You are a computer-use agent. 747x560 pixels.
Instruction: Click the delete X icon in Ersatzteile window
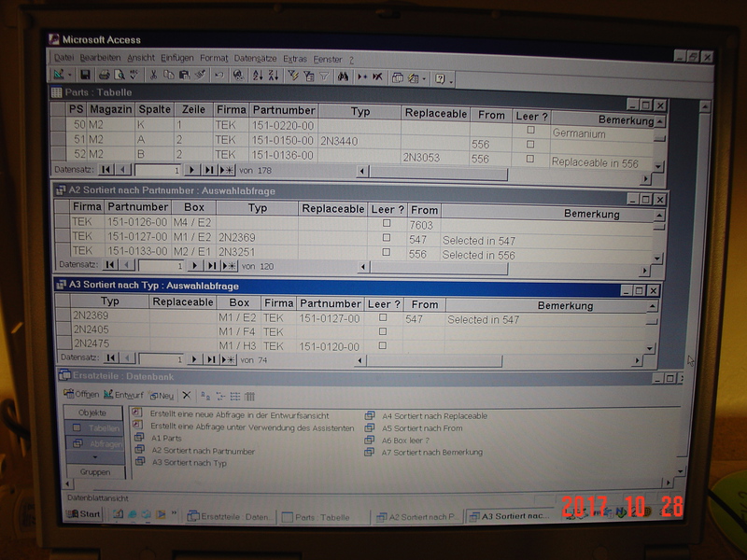[x=186, y=396]
